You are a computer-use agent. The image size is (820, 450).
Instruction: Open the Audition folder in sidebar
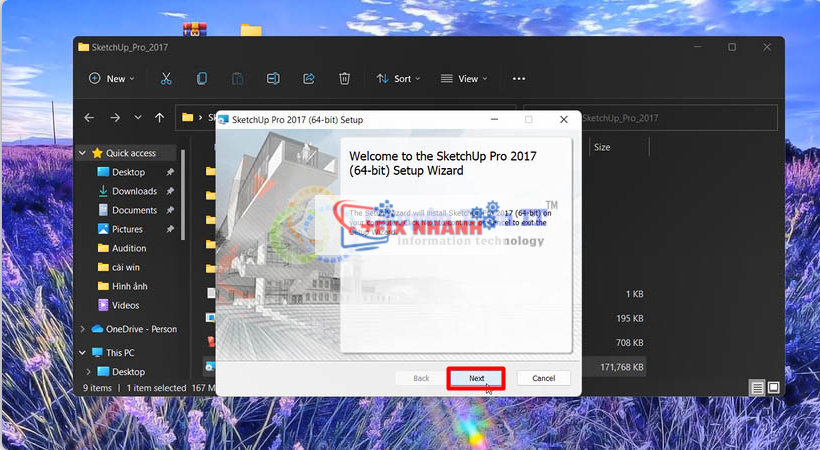pyautogui.click(x=129, y=248)
